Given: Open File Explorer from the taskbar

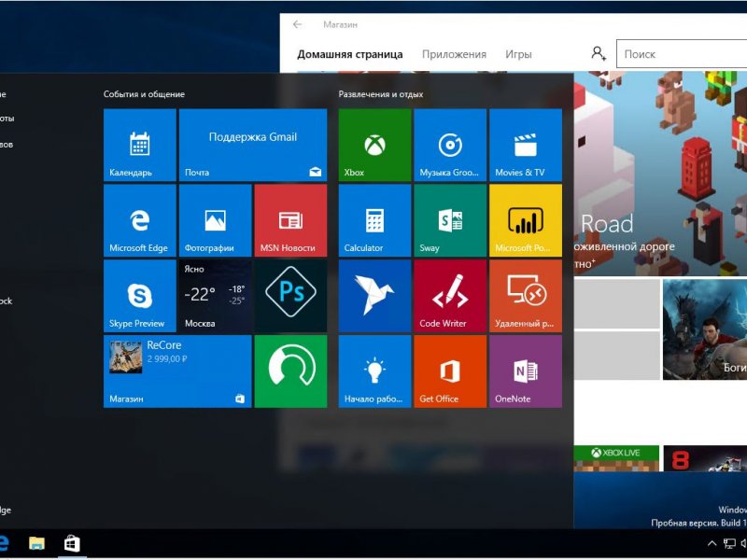Looking at the screenshot, I should point(36,543).
